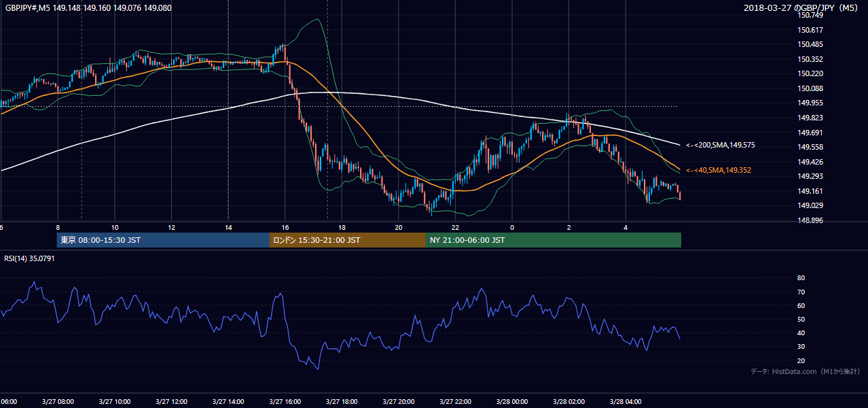The width and height of the screenshot is (868, 408).
Task: Click the GBPJPY#,M5 symbol header text
Action: coord(88,7)
